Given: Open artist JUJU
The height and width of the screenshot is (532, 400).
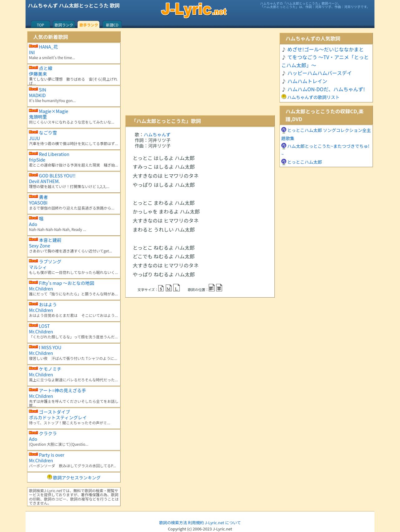Looking at the screenshot, I should pyautogui.click(x=34, y=139).
